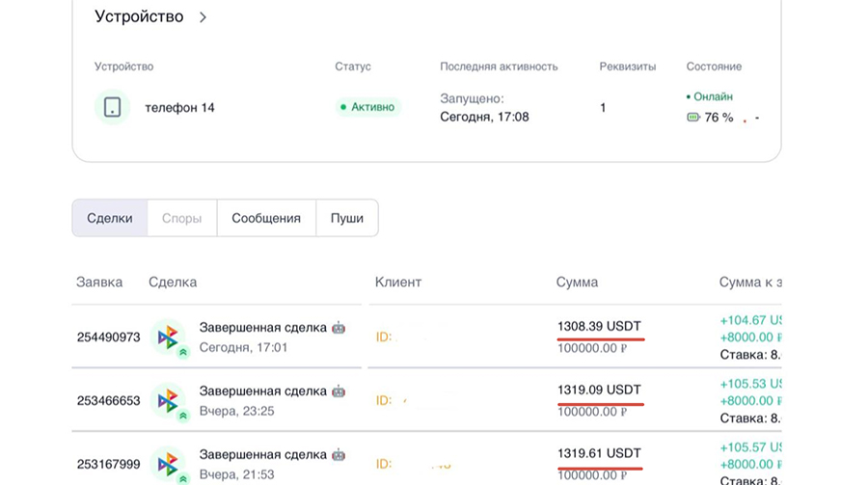Click the green arrow badge in row 254490973
The height and width of the screenshot is (485, 868).
[183, 352]
